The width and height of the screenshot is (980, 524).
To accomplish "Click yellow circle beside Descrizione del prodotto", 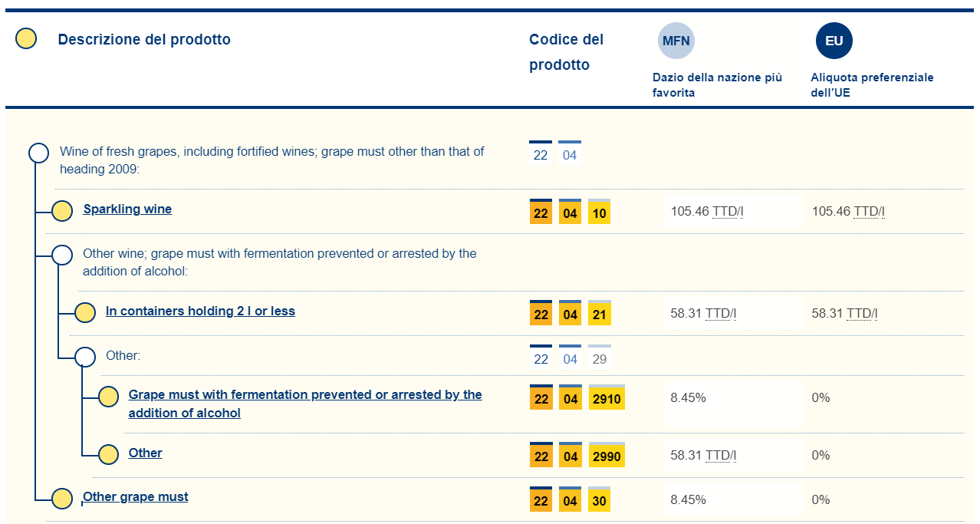I will click(26, 39).
